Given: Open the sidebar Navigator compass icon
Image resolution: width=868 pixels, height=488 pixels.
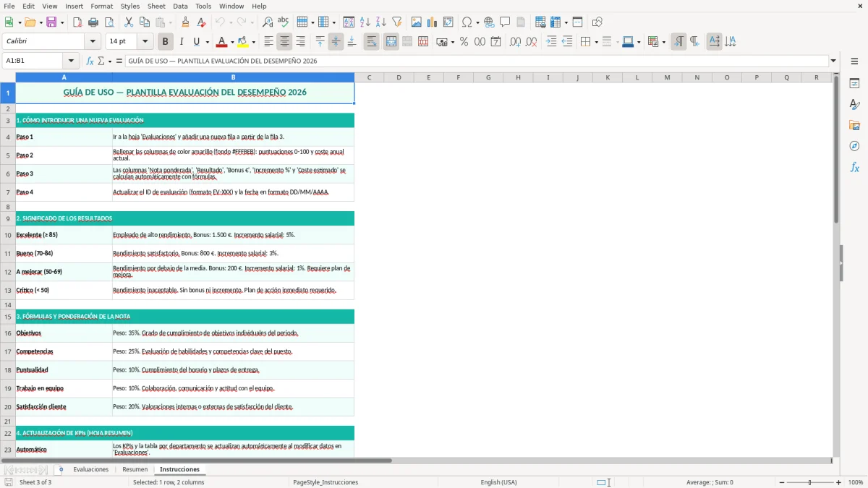Looking at the screenshot, I should coord(854,146).
